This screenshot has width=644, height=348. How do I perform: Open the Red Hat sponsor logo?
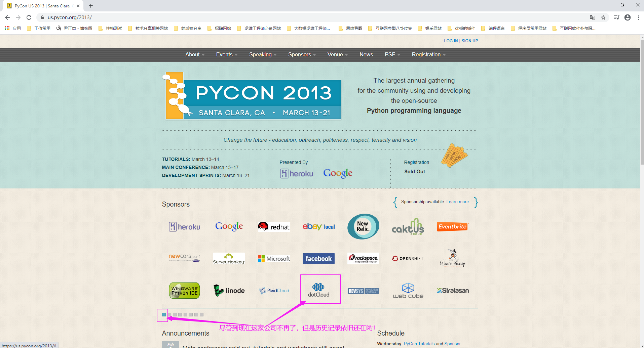coord(274,227)
